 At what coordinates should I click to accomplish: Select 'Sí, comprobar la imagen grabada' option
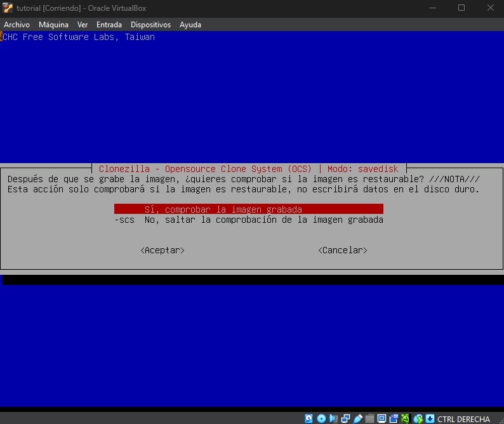click(x=248, y=209)
